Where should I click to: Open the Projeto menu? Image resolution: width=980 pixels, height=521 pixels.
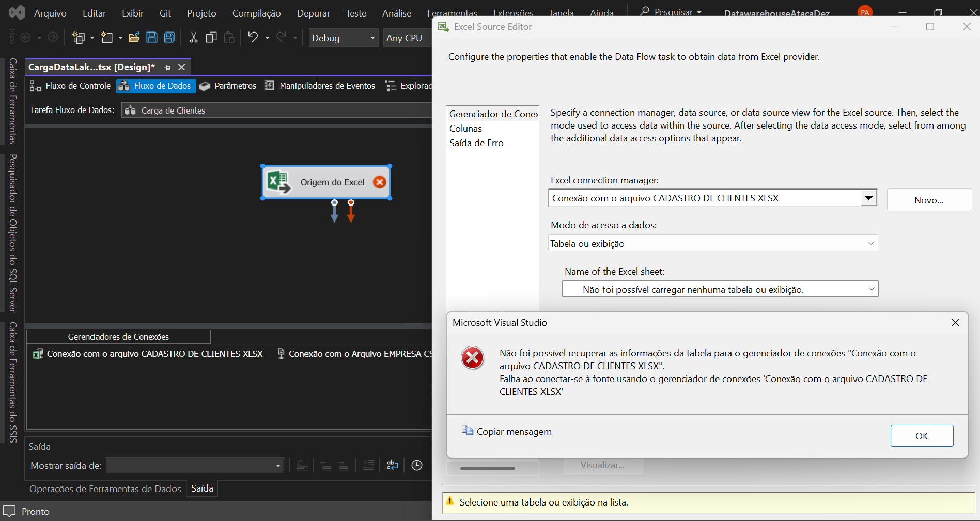(x=201, y=13)
